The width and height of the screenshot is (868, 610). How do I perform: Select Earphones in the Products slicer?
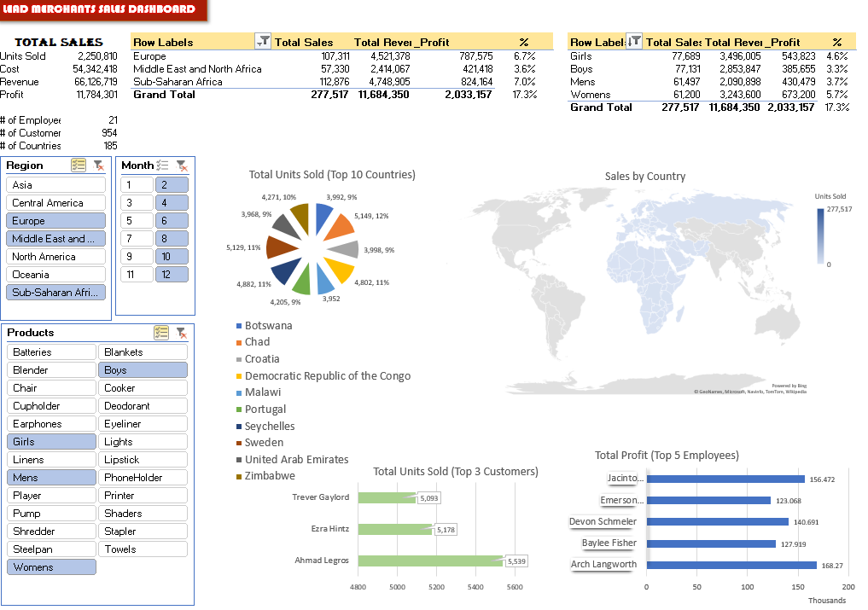pos(51,424)
